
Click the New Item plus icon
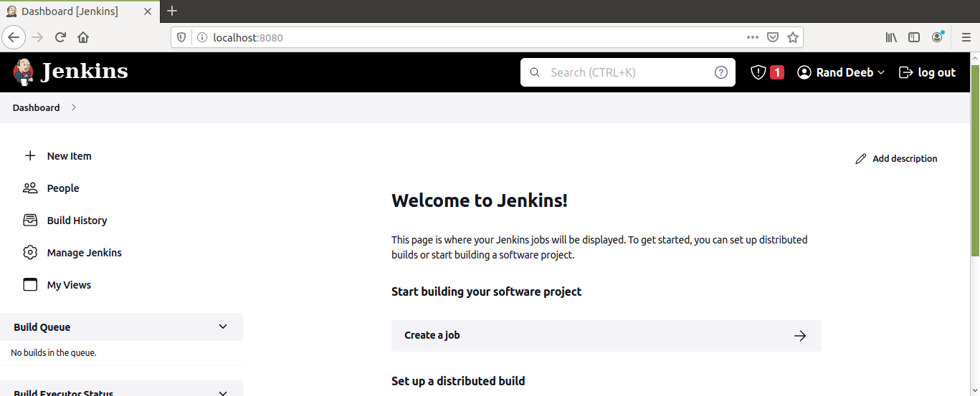tap(30, 155)
